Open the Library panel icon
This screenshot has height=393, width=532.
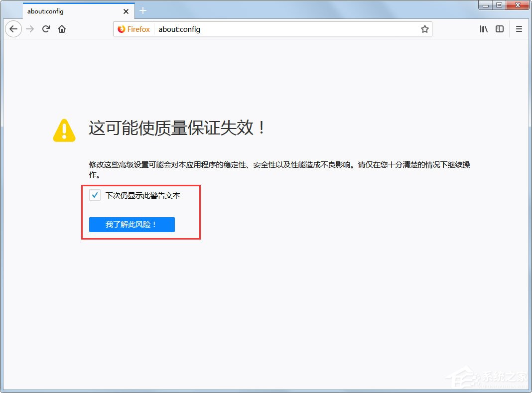point(483,29)
